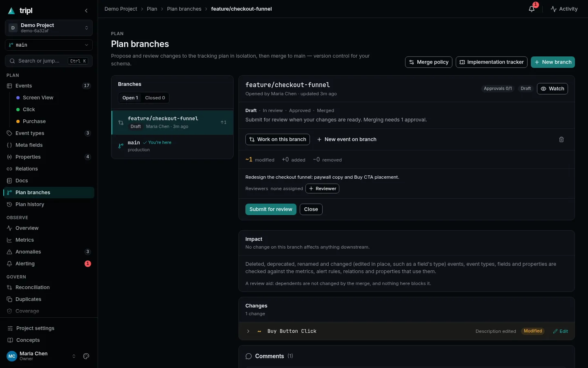Create a New branch

(x=553, y=62)
